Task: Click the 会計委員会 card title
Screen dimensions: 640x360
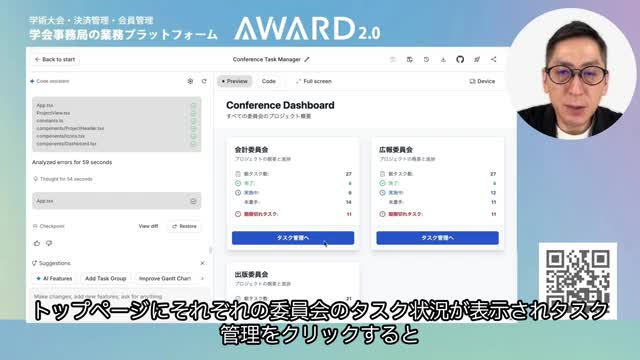Action: click(x=251, y=149)
